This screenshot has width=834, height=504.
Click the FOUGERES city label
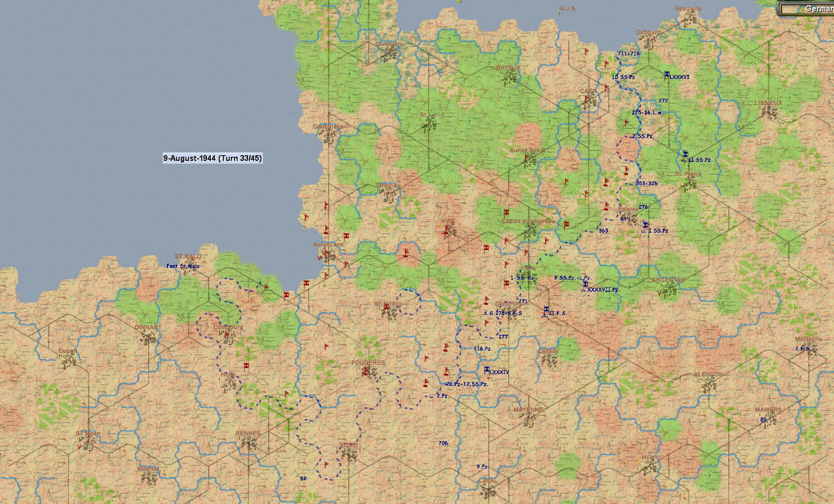[x=368, y=363]
